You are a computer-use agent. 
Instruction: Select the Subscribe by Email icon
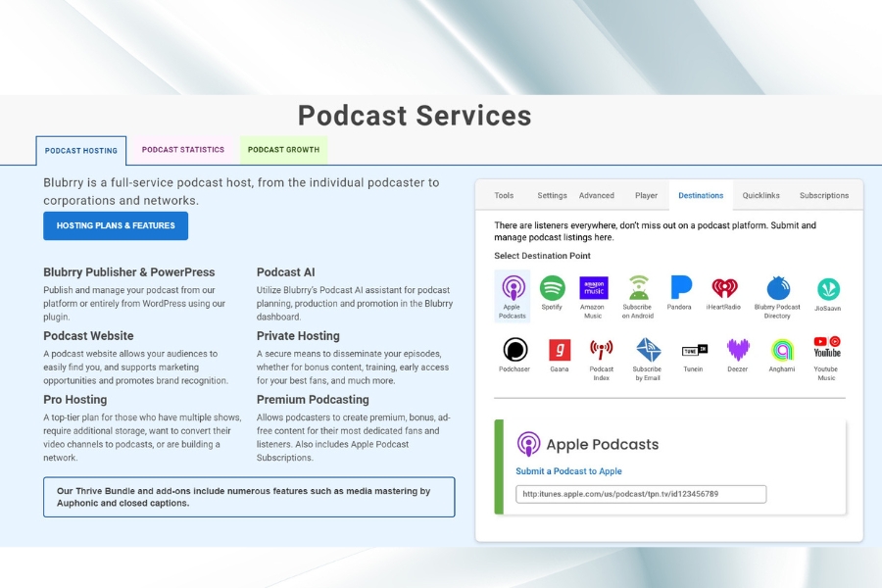pos(648,350)
